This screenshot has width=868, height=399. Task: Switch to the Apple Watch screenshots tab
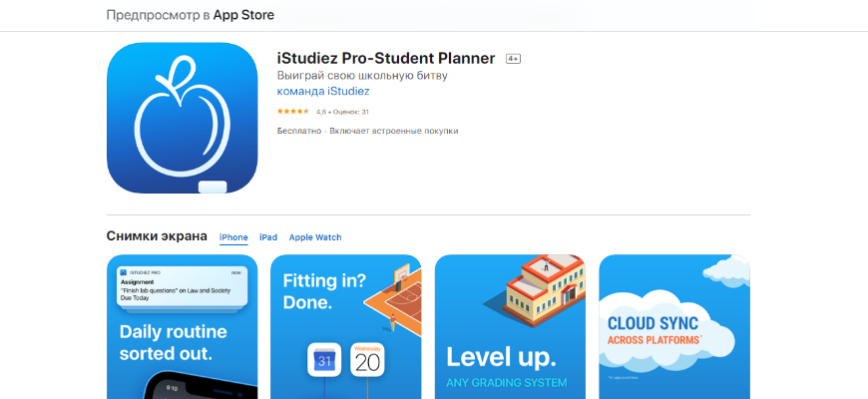coord(315,237)
